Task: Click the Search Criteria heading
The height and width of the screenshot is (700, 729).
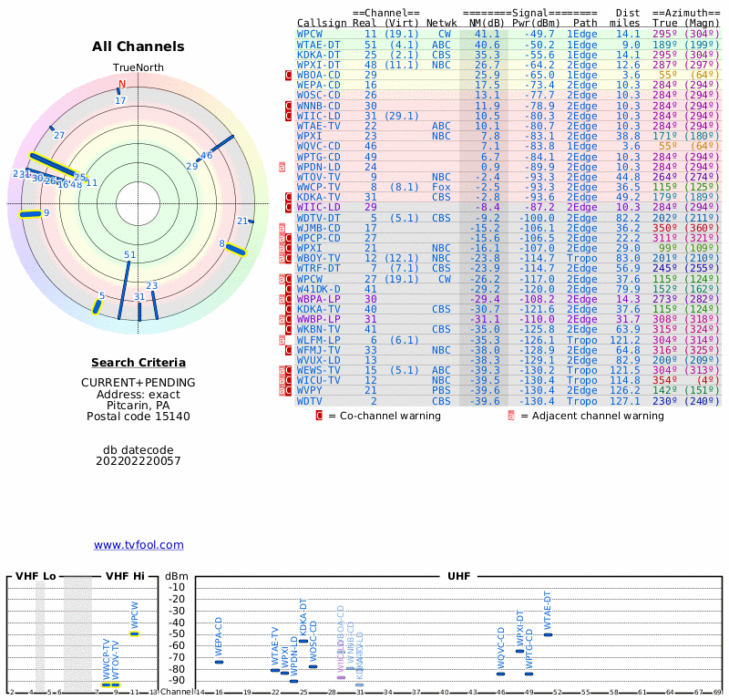Action: pyautogui.click(x=139, y=363)
